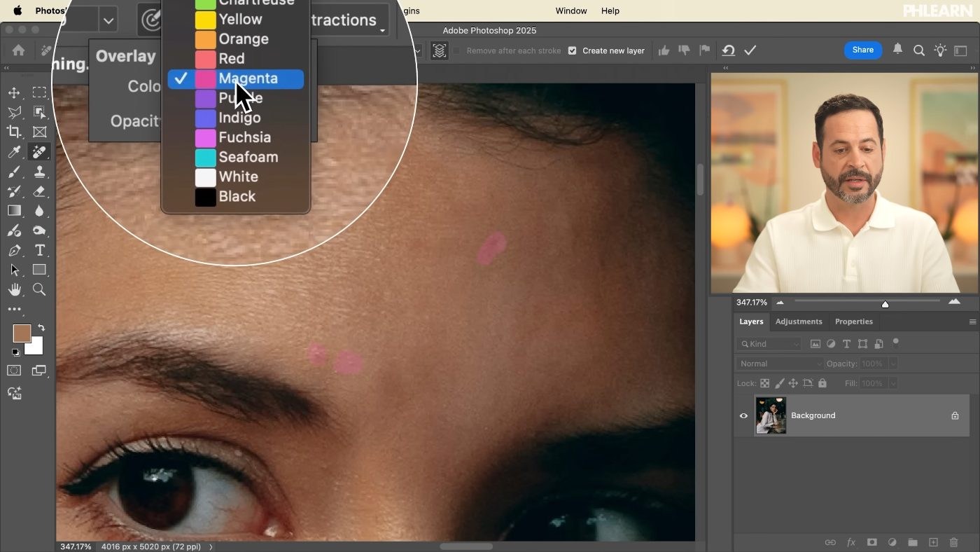Open the Window menu
The height and width of the screenshot is (552, 980).
coord(571,11)
